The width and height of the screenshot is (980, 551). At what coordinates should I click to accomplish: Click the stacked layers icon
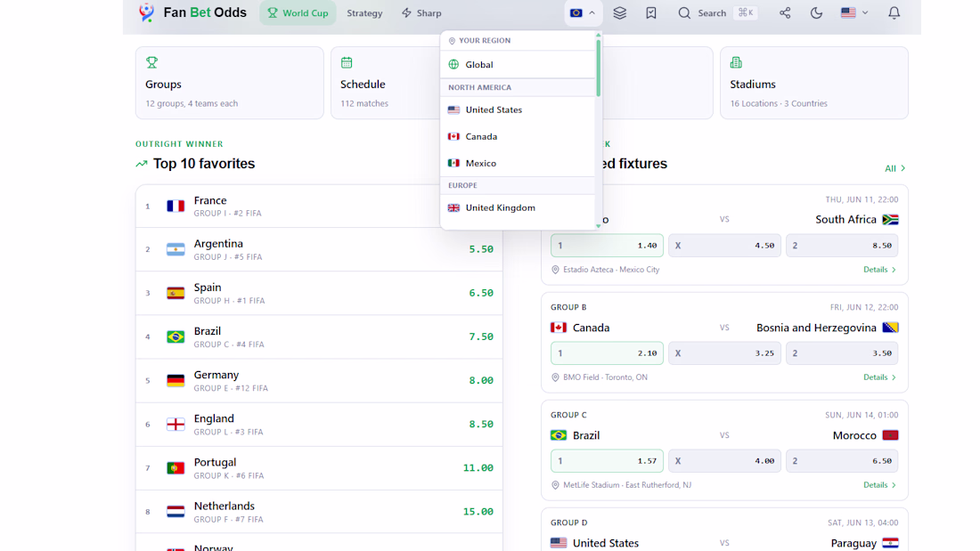pos(619,12)
